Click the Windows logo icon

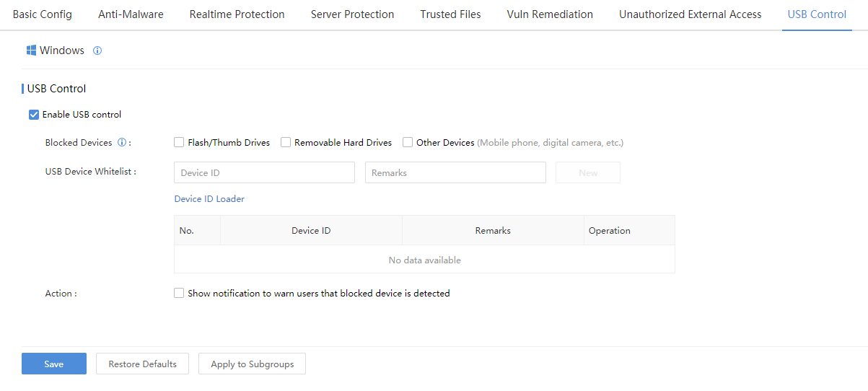(x=31, y=50)
